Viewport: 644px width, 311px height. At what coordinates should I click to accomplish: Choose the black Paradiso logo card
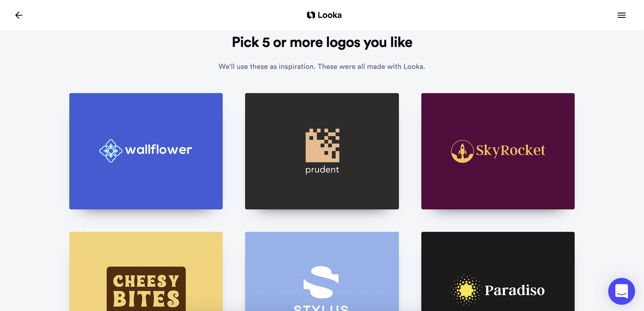pyautogui.click(x=498, y=271)
